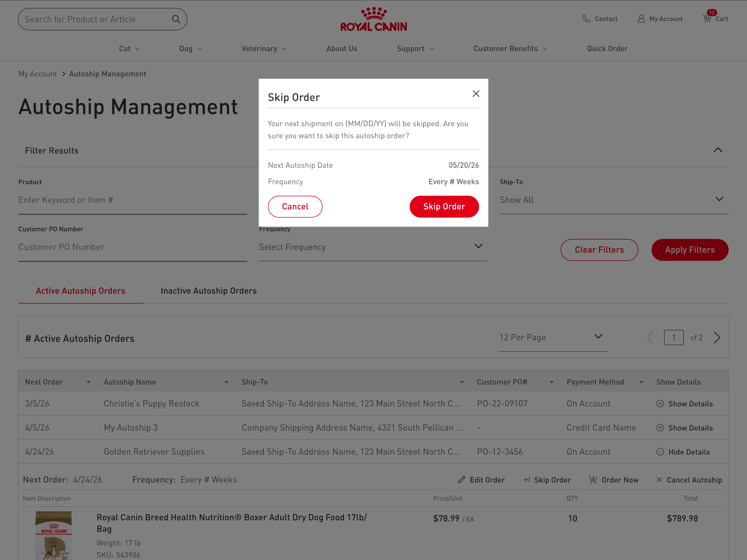
Task: Click minus icon for Golden Retriever Supplies
Action: click(x=660, y=452)
